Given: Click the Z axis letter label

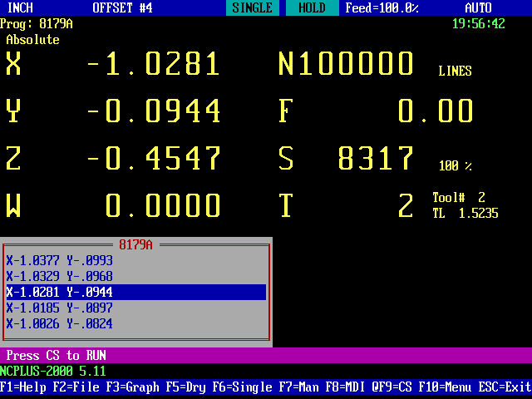Looking at the screenshot, I should [x=13, y=158].
